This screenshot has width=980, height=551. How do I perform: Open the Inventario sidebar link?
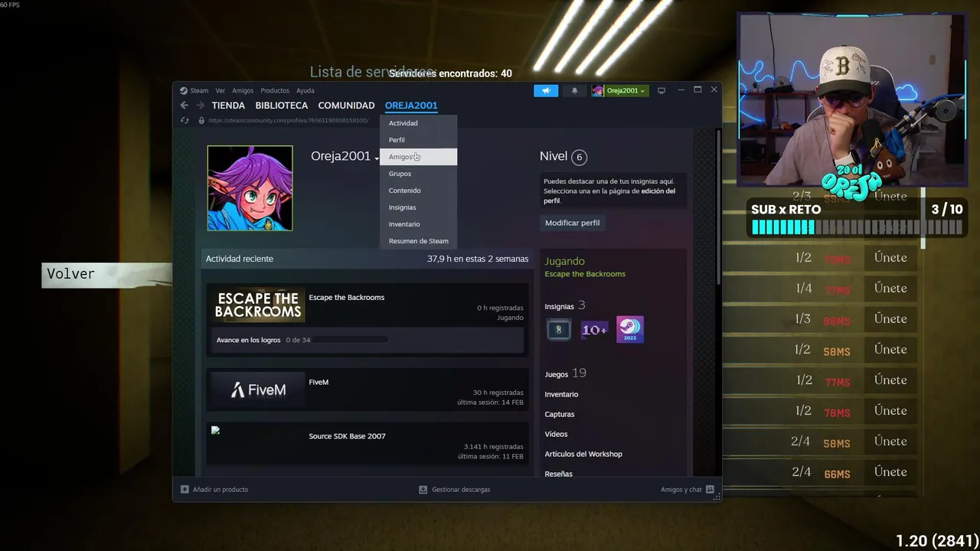(561, 394)
